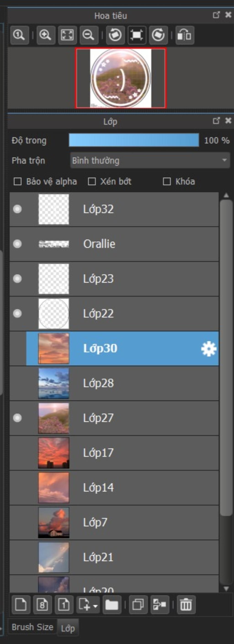Screen dimensions: 234x644
Task: Expand the add special layer dropdown arrow
Action: click(x=95, y=606)
